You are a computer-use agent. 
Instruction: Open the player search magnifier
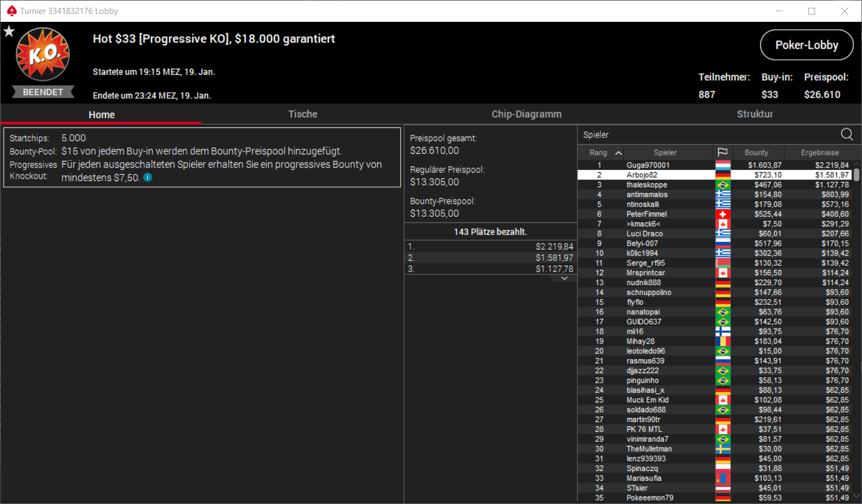tap(847, 134)
